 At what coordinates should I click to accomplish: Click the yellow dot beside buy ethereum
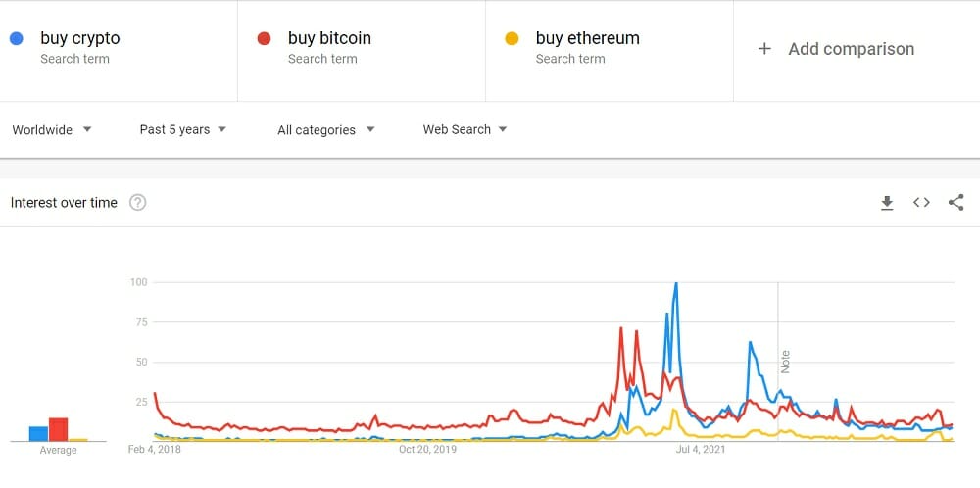click(x=511, y=39)
